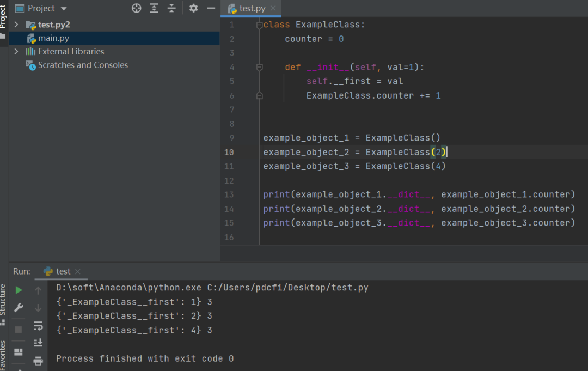Click the restore layout icon in Run panel

19,352
